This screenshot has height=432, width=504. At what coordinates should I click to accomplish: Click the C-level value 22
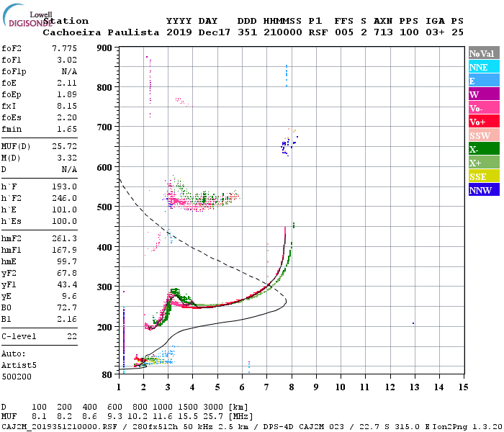click(72, 336)
